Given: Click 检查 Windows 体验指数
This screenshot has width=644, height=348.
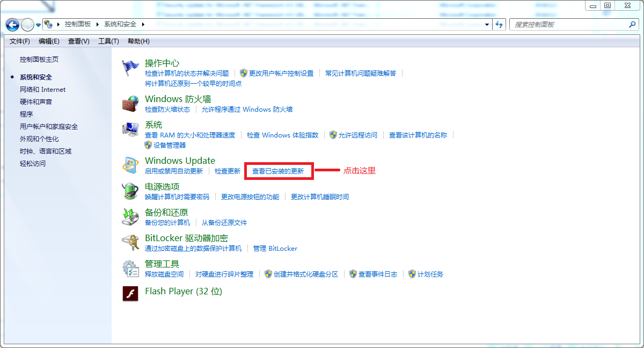Looking at the screenshot, I should click(283, 135).
